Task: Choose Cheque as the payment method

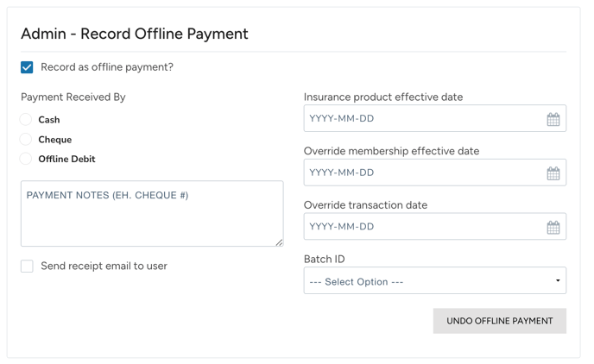Action: point(26,140)
